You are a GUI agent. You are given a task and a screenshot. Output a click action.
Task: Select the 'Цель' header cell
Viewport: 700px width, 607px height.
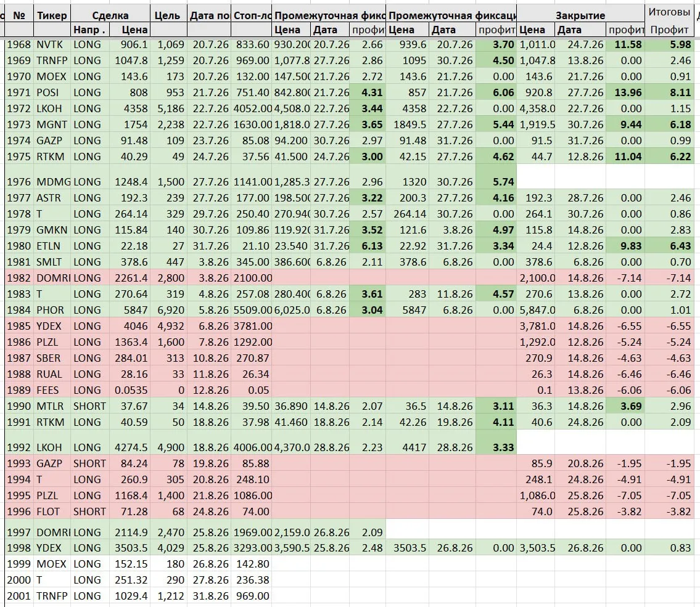coord(167,15)
